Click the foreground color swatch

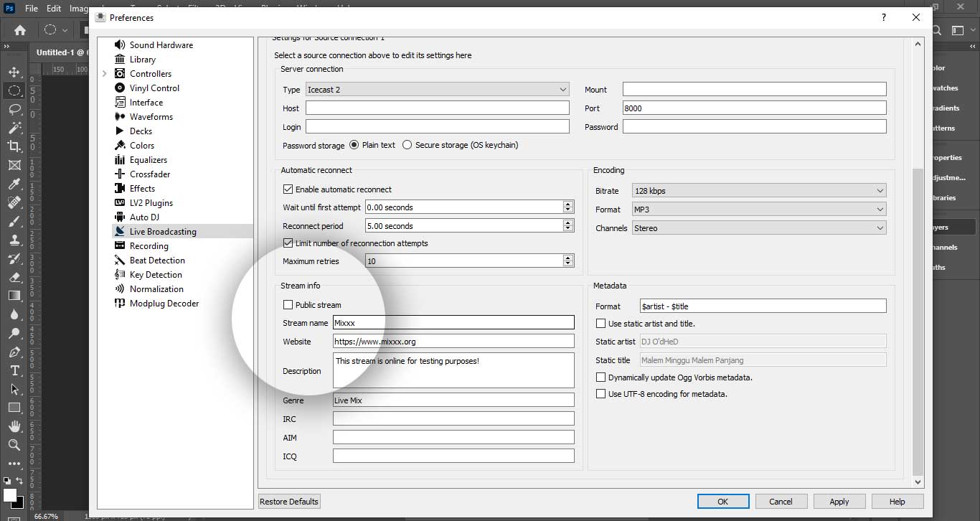click(10, 495)
